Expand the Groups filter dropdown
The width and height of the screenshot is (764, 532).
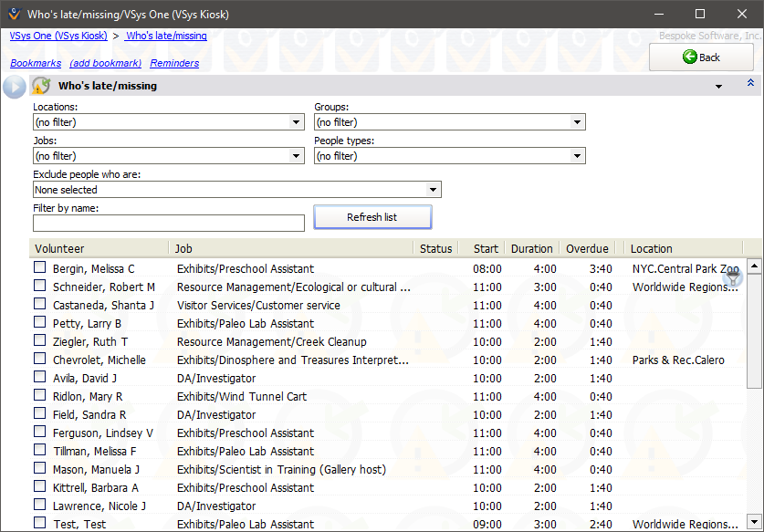point(577,122)
